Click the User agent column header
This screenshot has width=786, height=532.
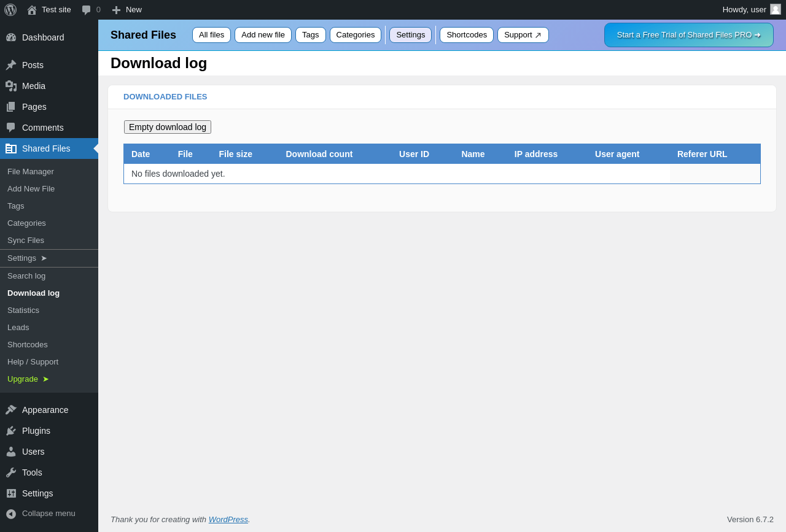pos(617,154)
